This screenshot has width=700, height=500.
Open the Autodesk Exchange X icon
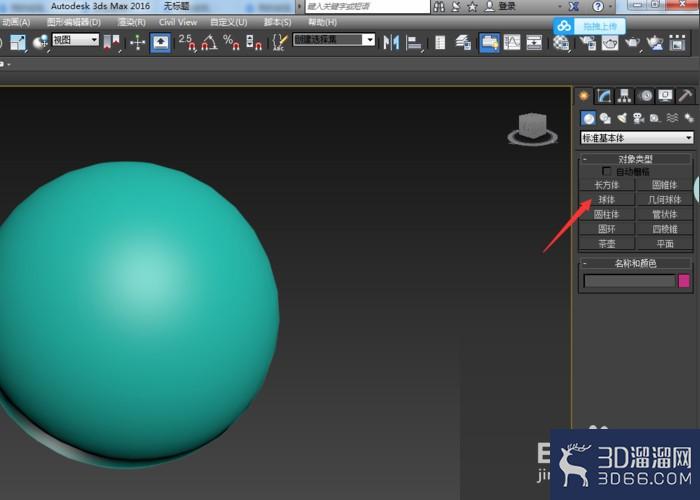click(574, 6)
